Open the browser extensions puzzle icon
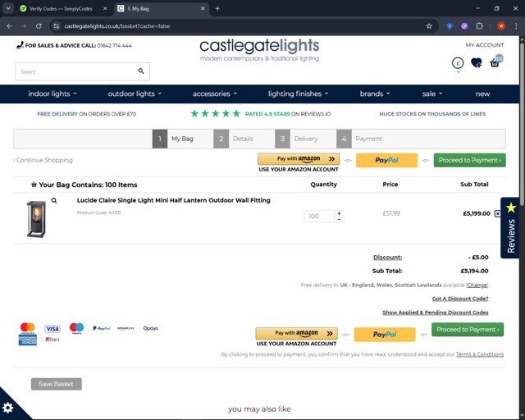 click(x=479, y=26)
